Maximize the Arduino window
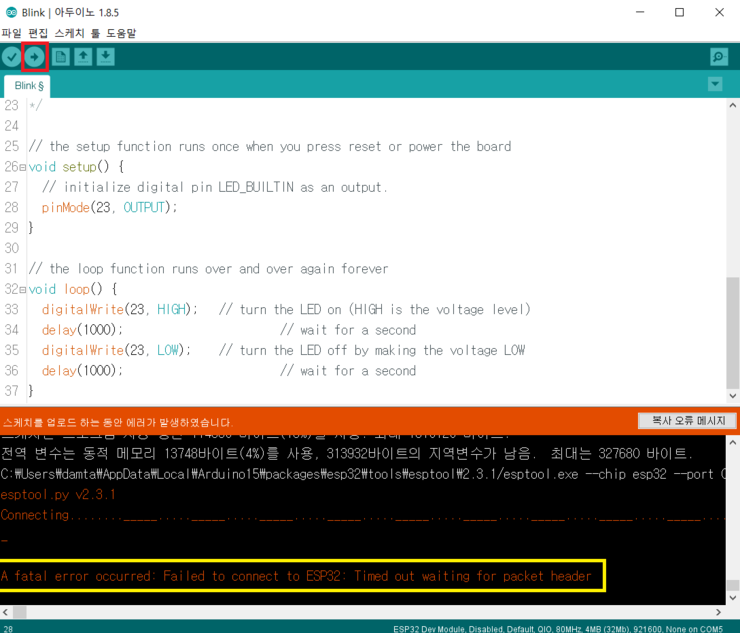Image resolution: width=740 pixels, height=633 pixels. coord(680,12)
